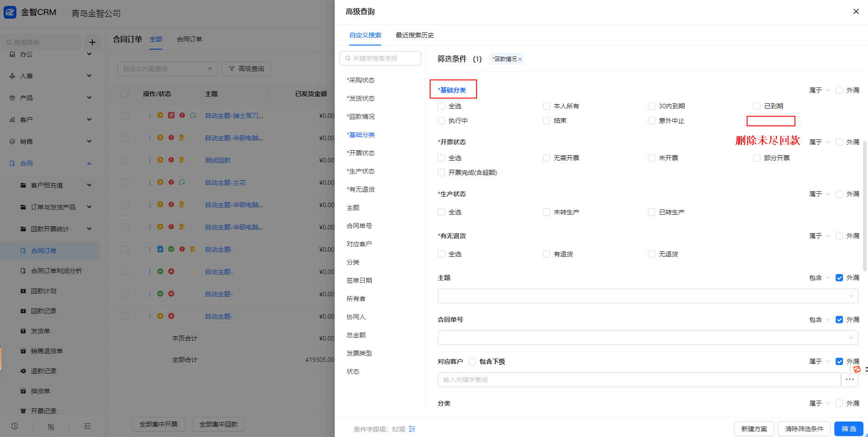Click the 新建方案 button
Viewport: 868px width, 437px height.
(x=754, y=429)
